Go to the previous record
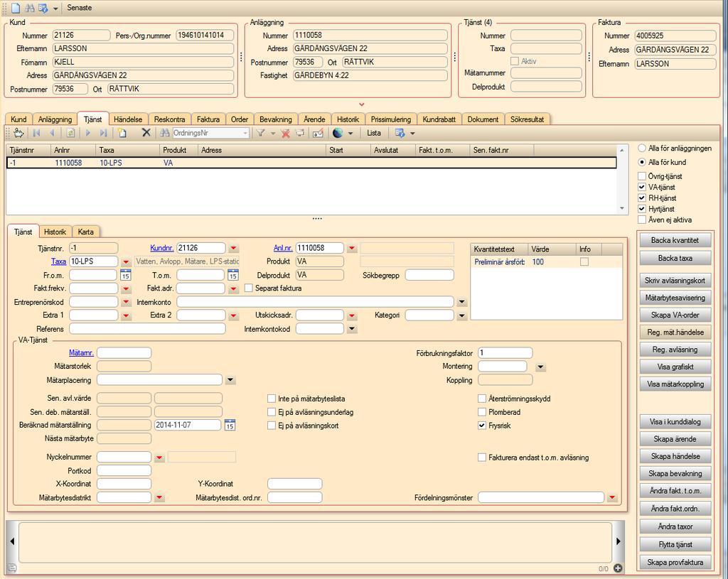Image resolution: width=728 pixels, height=579 pixels. pyautogui.click(x=52, y=133)
